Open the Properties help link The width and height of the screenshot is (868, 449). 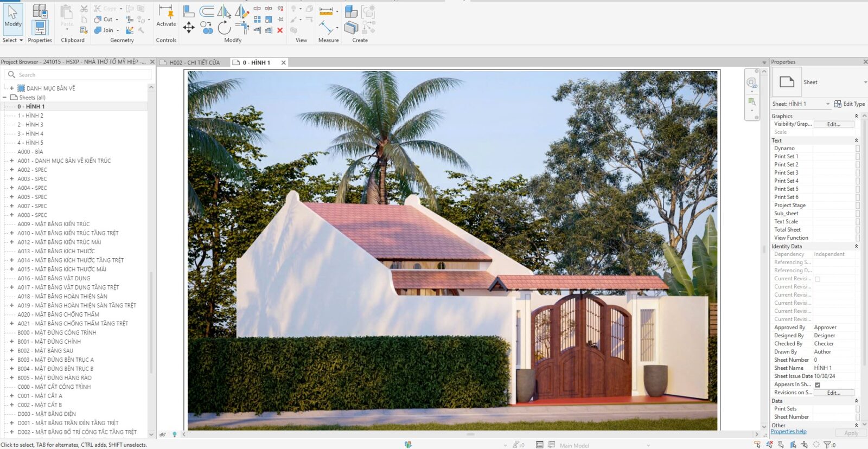(788, 432)
